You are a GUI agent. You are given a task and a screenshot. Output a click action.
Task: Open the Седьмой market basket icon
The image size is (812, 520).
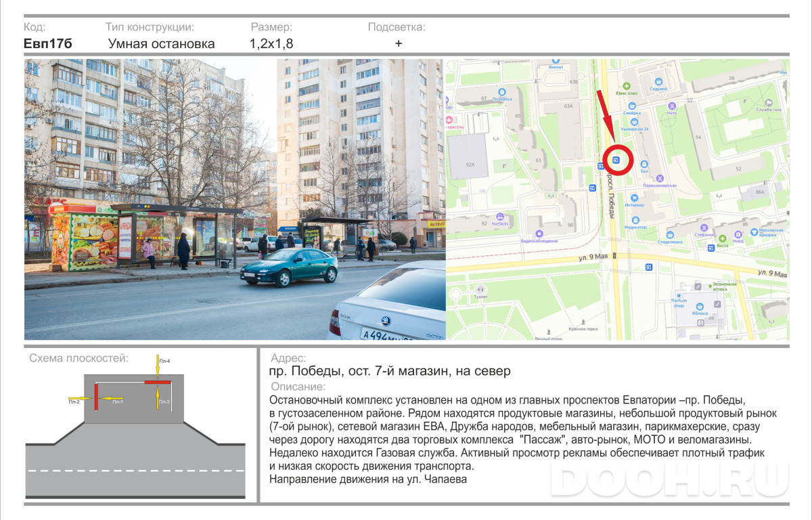(659, 81)
